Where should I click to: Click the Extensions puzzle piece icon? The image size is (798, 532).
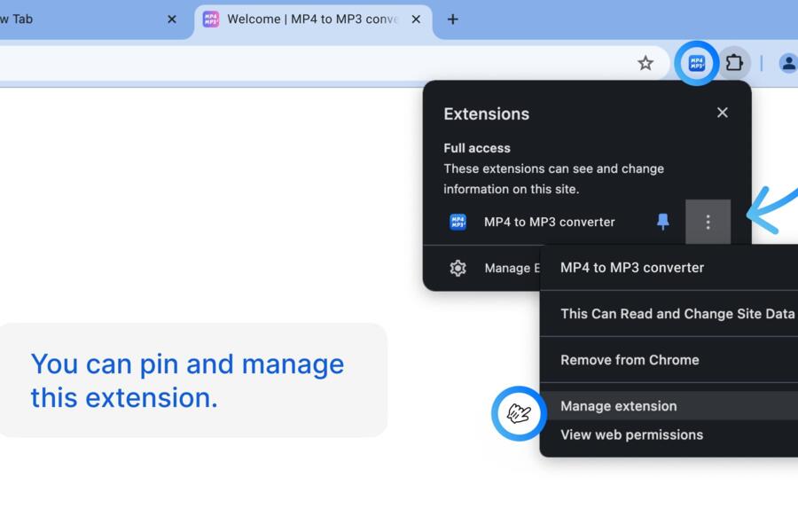pyautogui.click(x=734, y=63)
